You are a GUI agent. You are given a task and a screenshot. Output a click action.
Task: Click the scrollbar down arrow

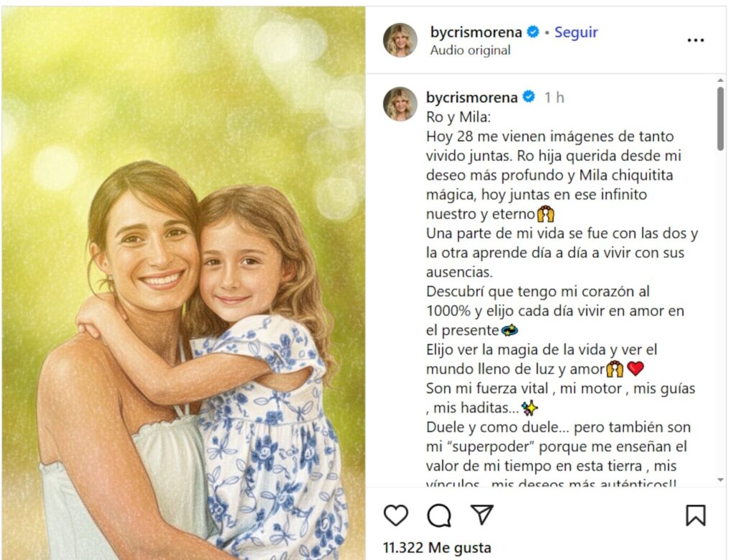coord(720,479)
